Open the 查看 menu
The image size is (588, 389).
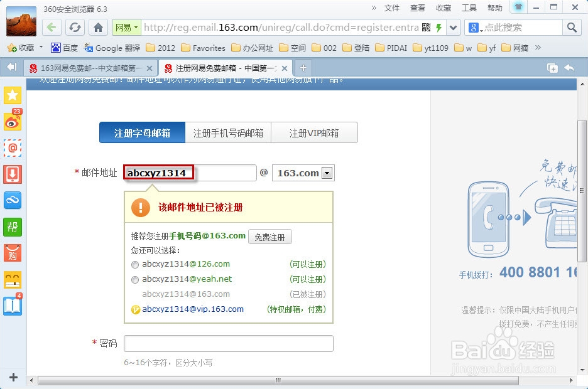pyautogui.click(x=417, y=8)
